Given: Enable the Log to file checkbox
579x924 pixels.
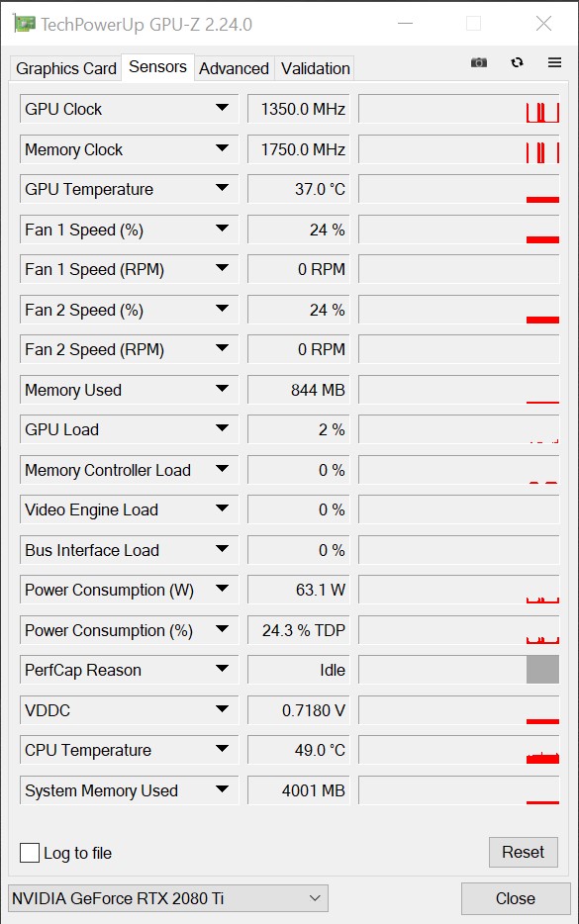Looking at the screenshot, I should 30,853.
